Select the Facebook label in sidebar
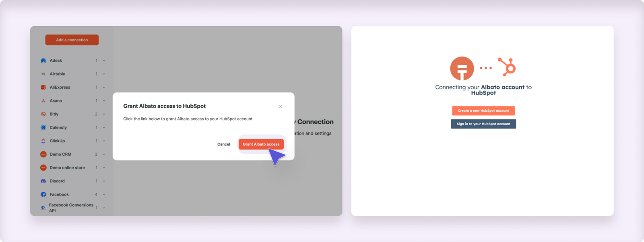This screenshot has height=242, width=644. click(x=59, y=194)
